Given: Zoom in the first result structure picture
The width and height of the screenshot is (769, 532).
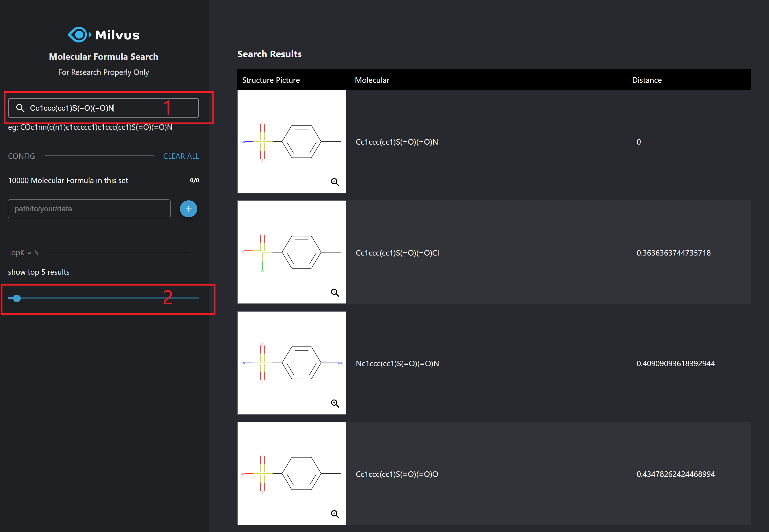Looking at the screenshot, I should (335, 182).
